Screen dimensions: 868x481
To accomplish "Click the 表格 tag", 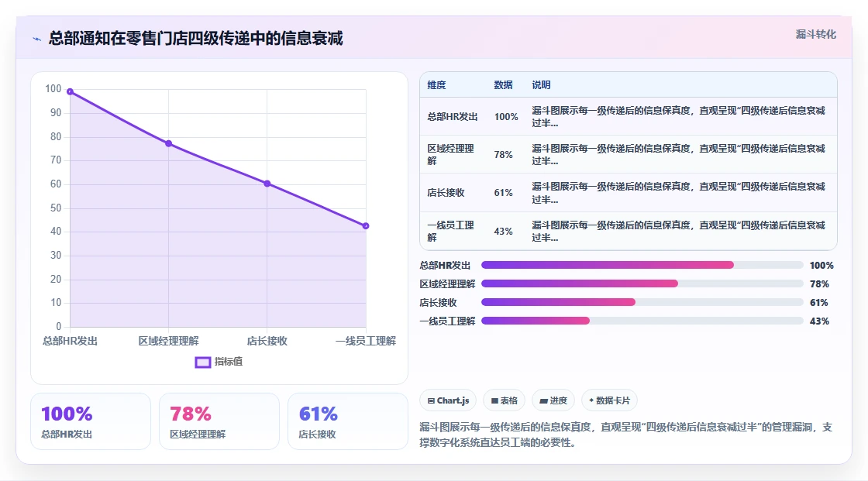I will point(504,400).
